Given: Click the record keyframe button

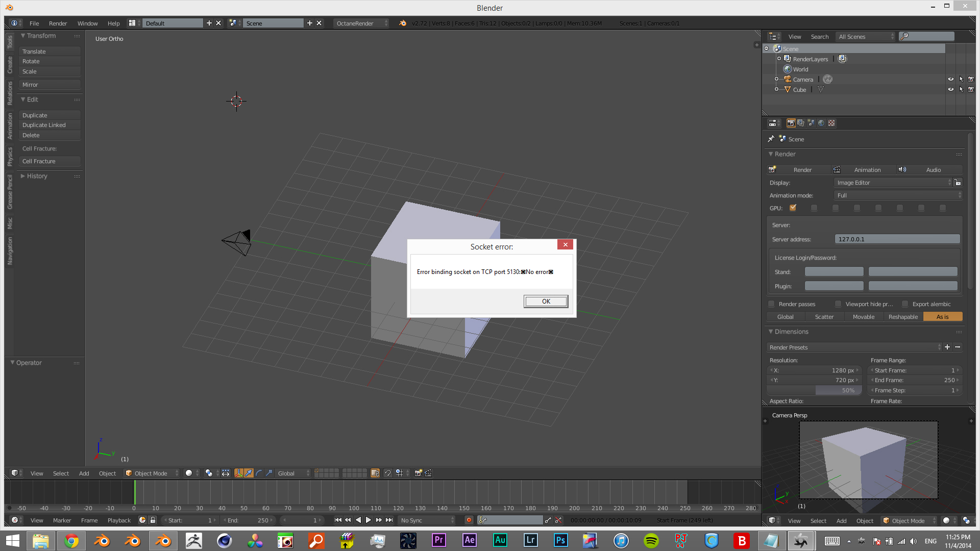Looking at the screenshot, I should pyautogui.click(x=469, y=520).
